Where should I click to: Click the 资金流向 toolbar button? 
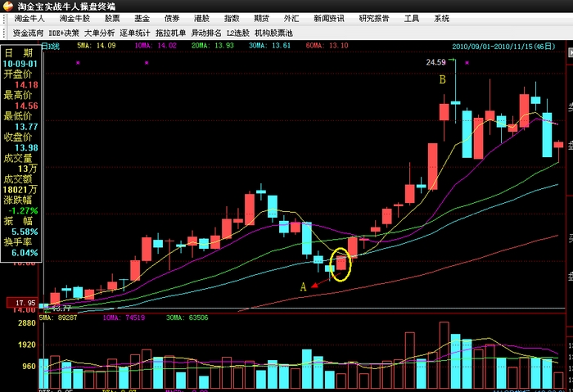27,33
